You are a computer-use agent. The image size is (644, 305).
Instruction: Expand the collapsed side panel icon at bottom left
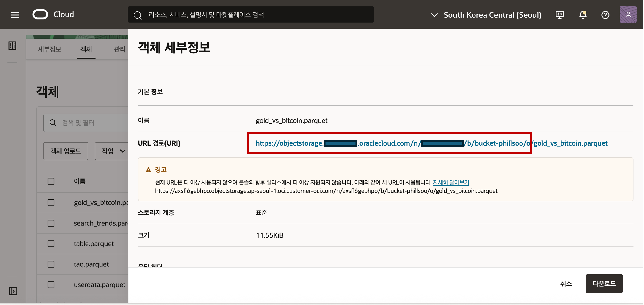coord(13,291)
